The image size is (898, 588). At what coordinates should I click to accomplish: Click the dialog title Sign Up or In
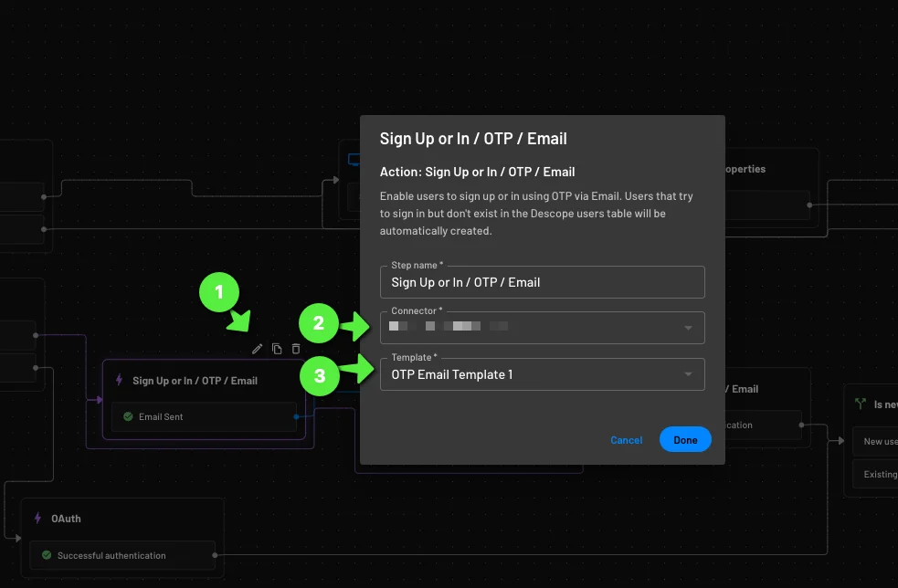point(473,139)
